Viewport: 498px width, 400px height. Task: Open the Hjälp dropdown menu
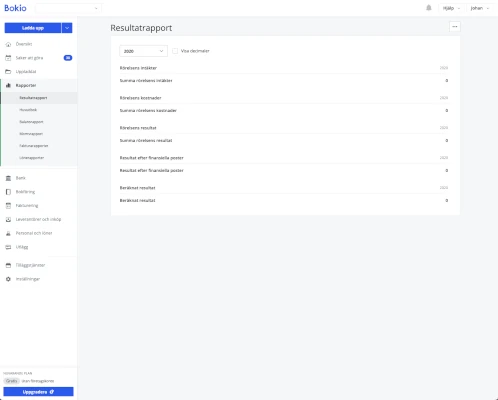[x=451, y=8]
